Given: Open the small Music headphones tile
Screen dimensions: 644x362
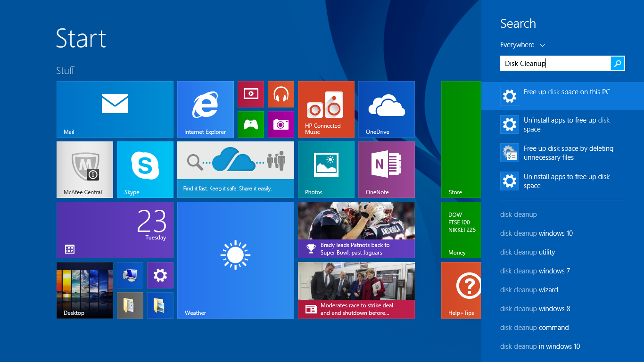Looking at the screenshot, I should [x=281, y=94].
